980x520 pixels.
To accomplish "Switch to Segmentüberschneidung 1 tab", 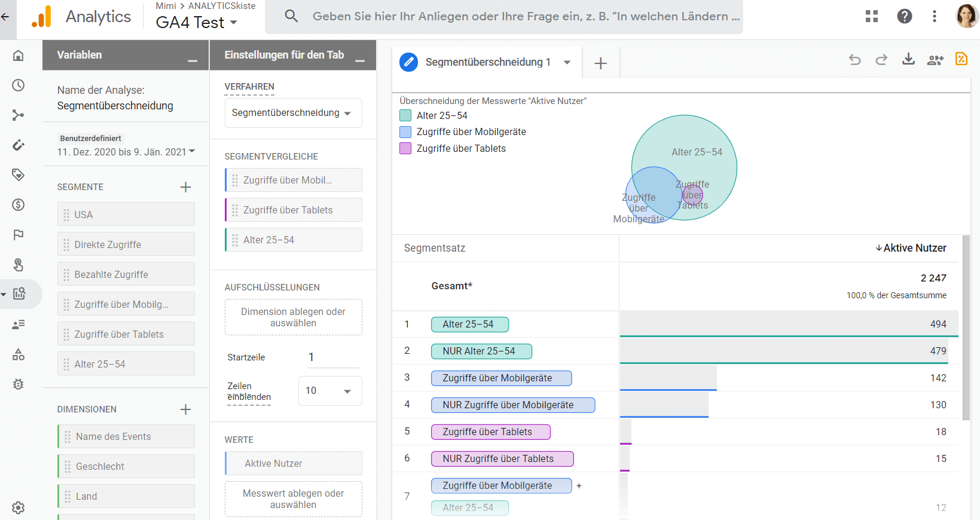I will pyautogui.click(x=487, y=62).
